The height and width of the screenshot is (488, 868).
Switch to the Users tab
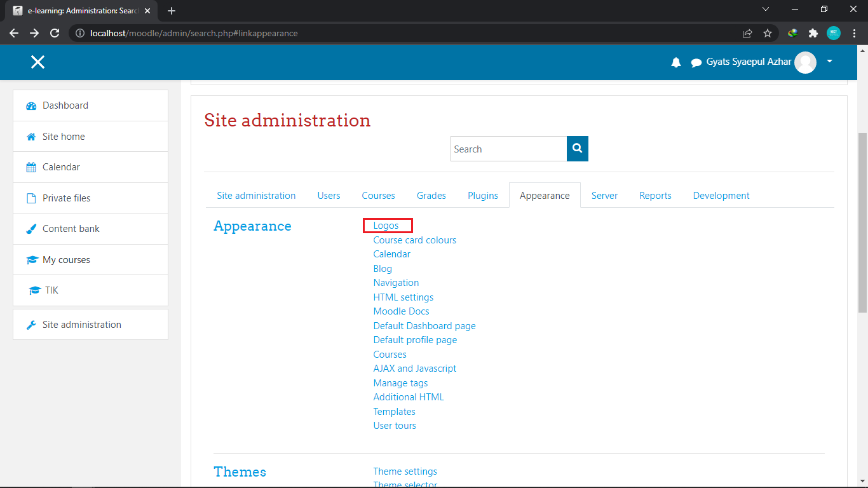click(329, 196)
